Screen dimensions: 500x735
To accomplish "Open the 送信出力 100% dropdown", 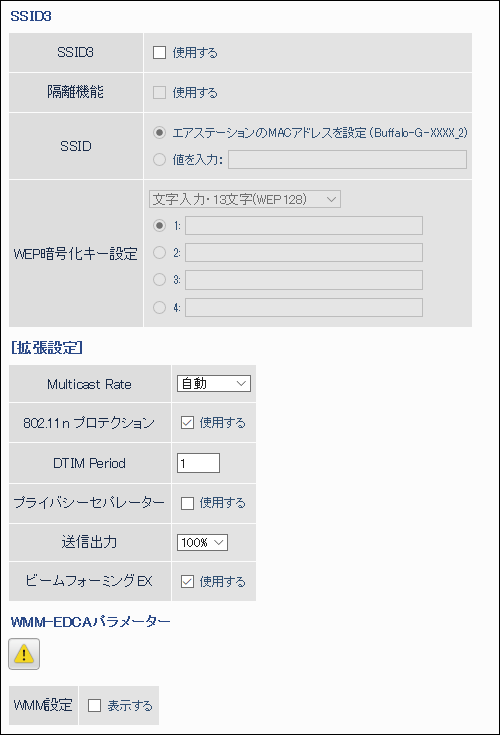I will [x=202, y=542].
